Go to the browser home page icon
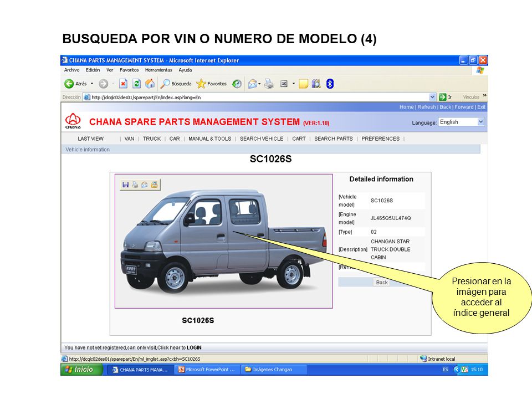The image size is (532, 399). (150, 84)
